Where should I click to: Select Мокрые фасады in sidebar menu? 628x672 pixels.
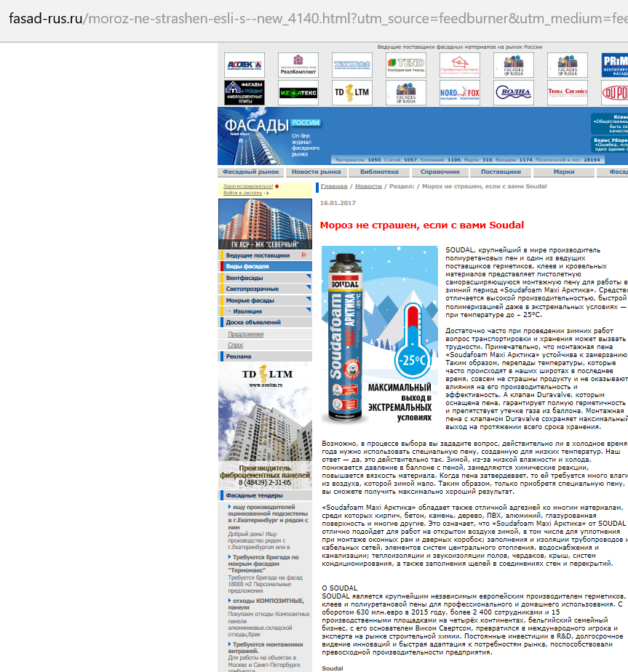tap(265, 300)
